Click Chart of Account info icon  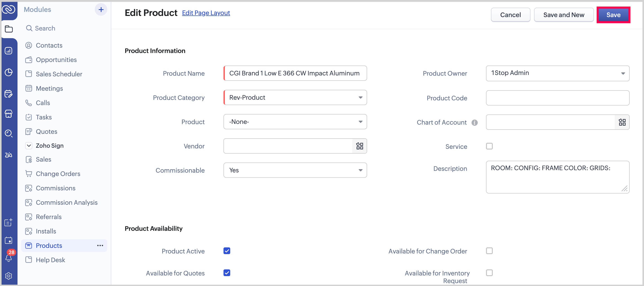pyautogui.click(x=474, y=122)
